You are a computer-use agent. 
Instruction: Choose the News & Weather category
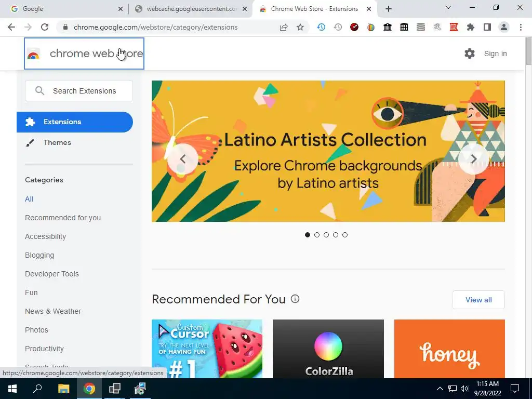[53, 311]
